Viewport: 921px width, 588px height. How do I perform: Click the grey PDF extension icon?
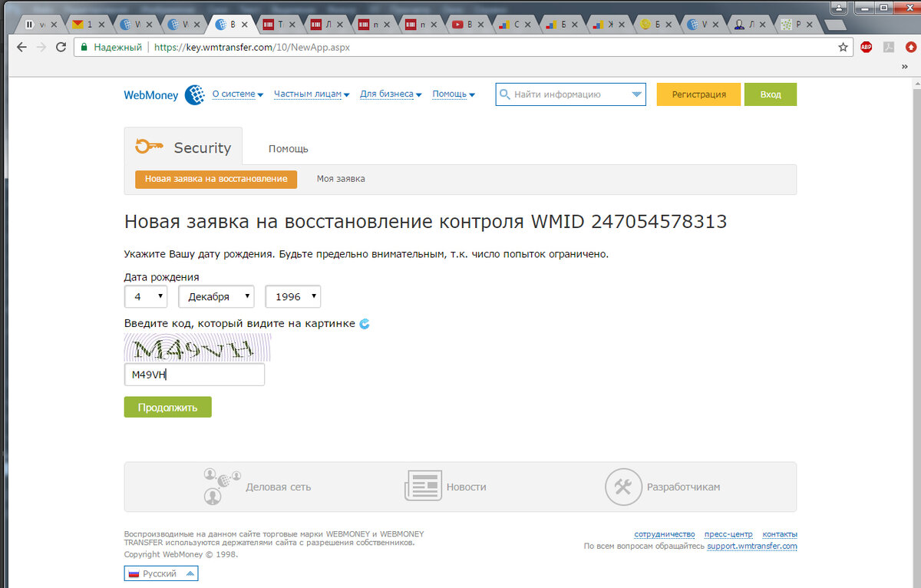pyautogui.click(x=889, y=47)
